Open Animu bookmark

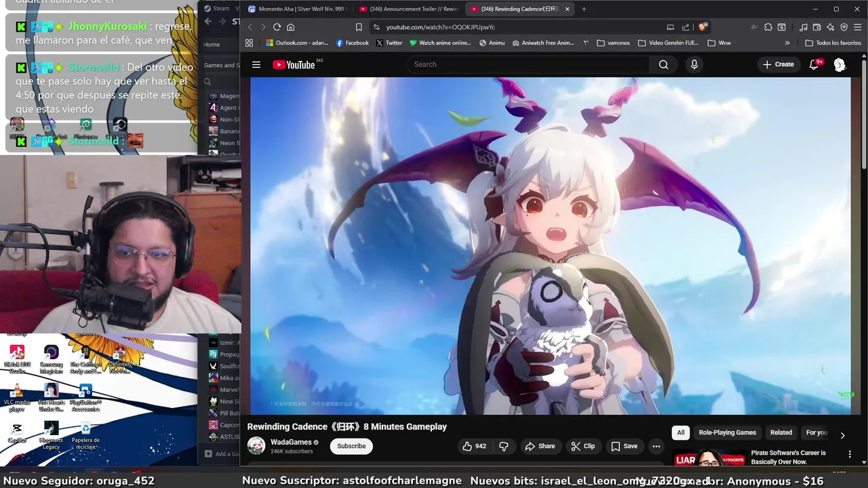pos(492,43)
